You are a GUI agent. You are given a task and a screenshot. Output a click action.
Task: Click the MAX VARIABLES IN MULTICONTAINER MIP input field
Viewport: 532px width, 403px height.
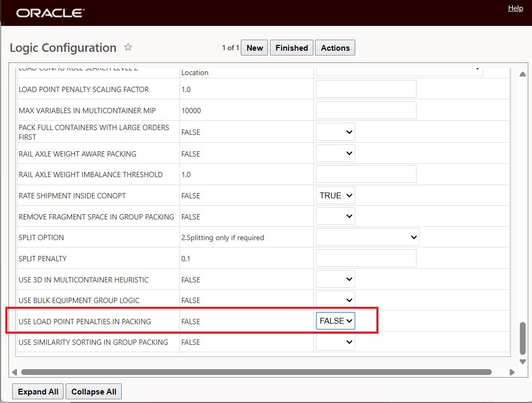tap(366, 110)
